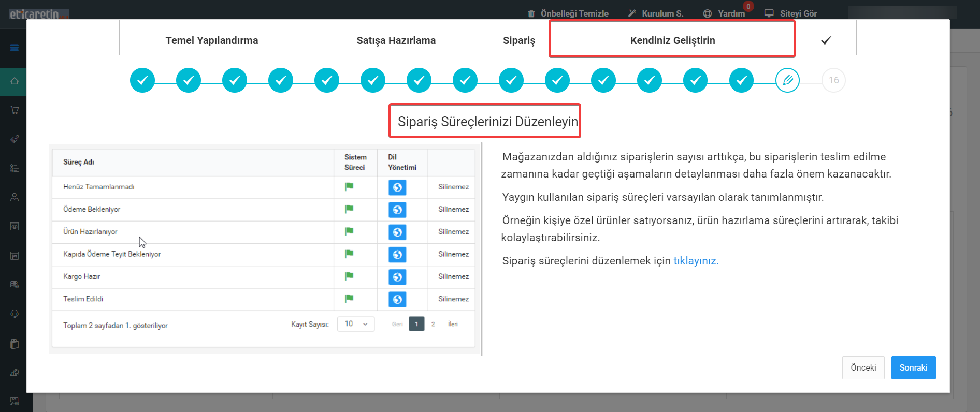Click the Önceki button
The image size is (980, 412).
863,367
